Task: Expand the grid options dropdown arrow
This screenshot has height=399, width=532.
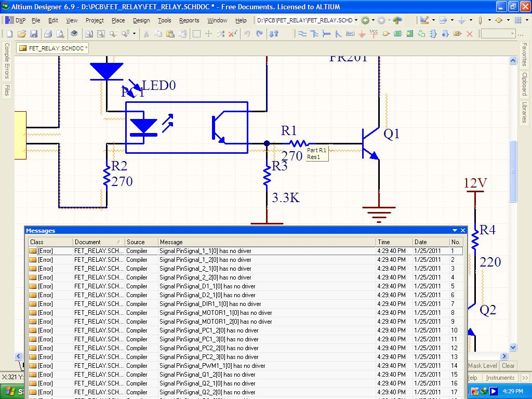Action: click(527, 20)
